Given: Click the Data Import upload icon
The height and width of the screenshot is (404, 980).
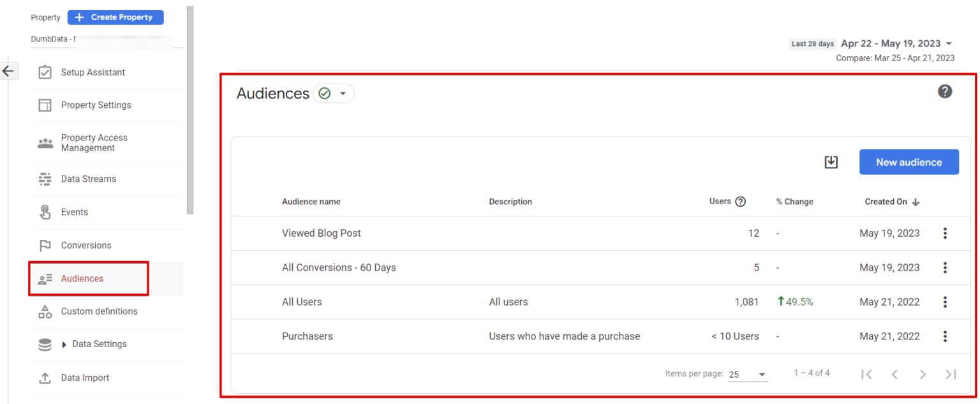Looking at the screenshot, I should pos(45,377).
